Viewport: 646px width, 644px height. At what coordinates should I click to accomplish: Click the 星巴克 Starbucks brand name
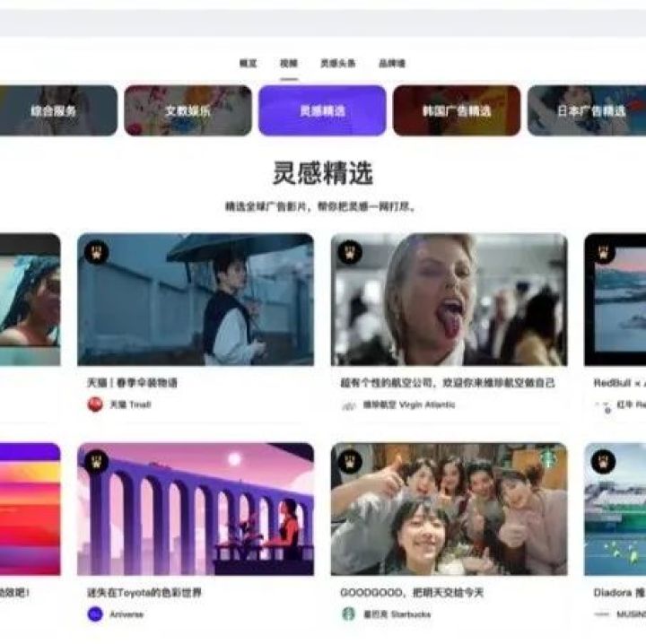point(397,614)
